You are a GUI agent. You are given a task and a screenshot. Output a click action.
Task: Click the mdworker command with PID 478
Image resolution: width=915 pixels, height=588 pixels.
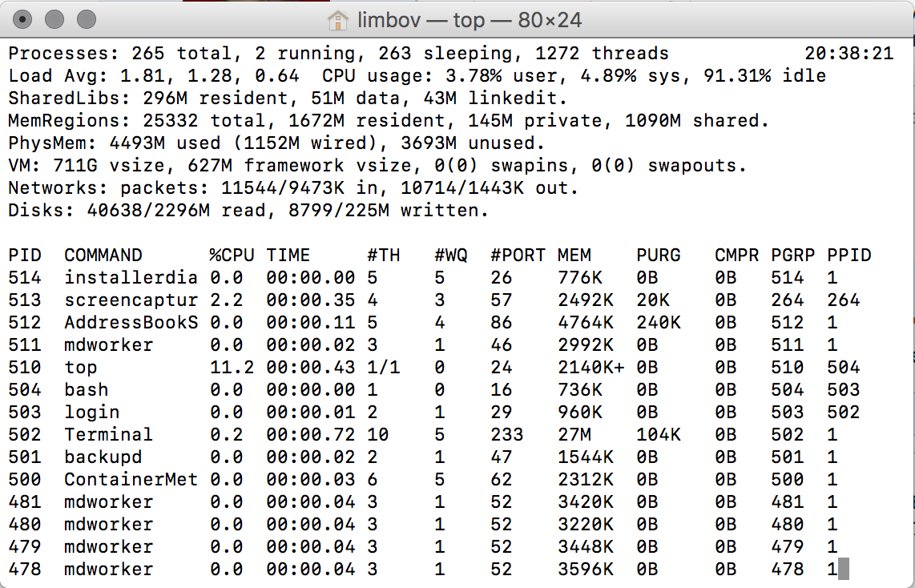(x=108, y=570)
